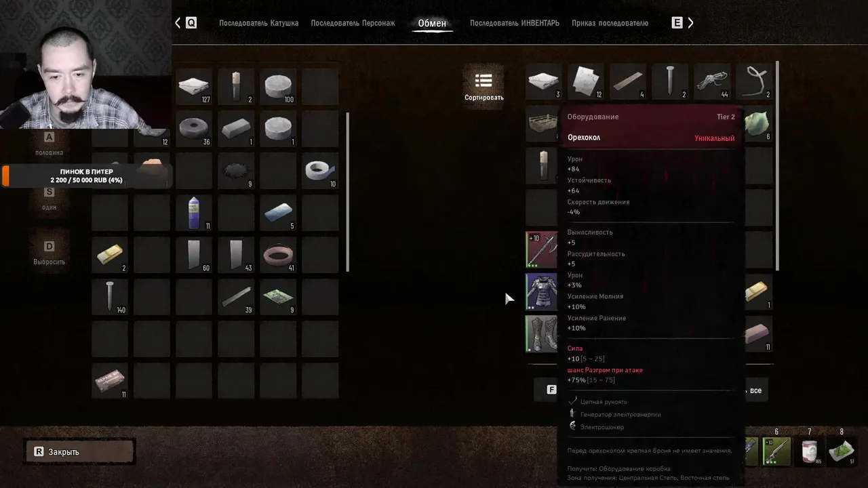Click the Цепная рукоять tooltip line
This screenshot has width=868, height=488.
coord(604,402)
